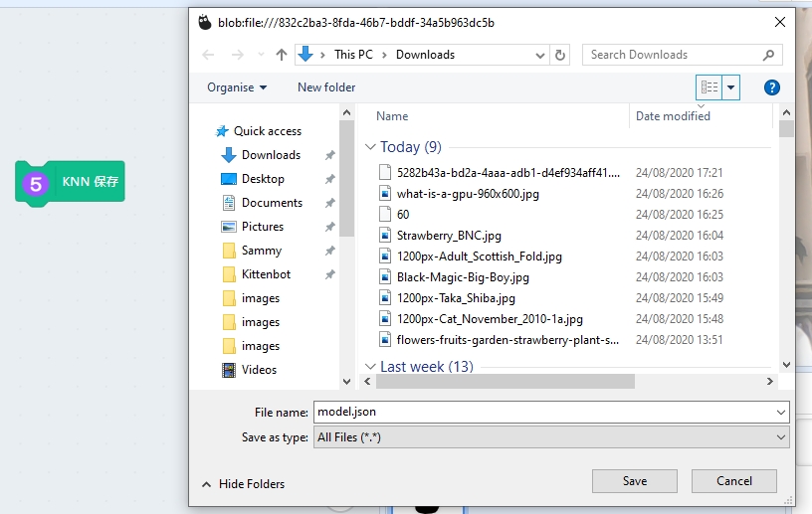Click the view layout icon
This screenshot has height=514, width=812.
click(x=709, y=87)
